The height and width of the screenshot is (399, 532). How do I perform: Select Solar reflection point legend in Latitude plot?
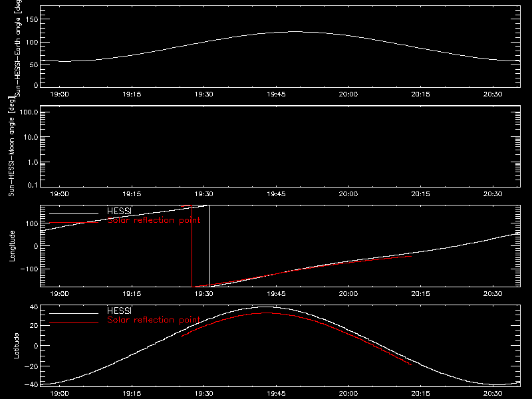[154, 320]
